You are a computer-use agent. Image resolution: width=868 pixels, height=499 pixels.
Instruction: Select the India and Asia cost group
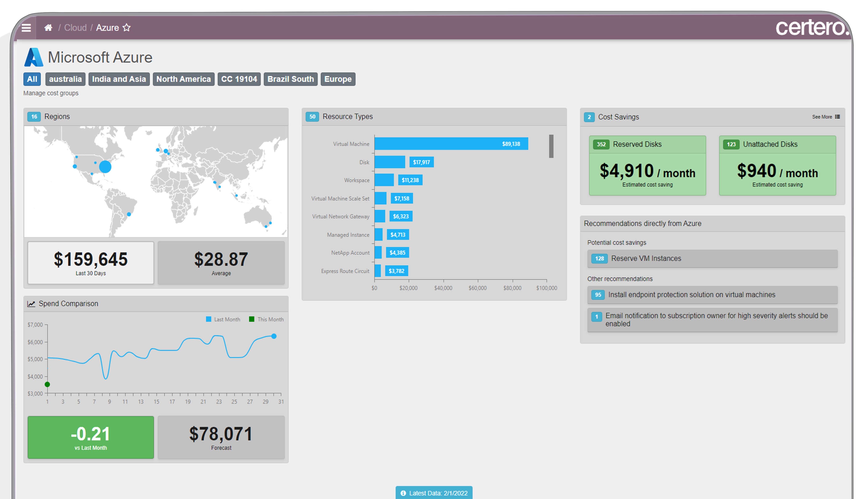click(119, 79)
